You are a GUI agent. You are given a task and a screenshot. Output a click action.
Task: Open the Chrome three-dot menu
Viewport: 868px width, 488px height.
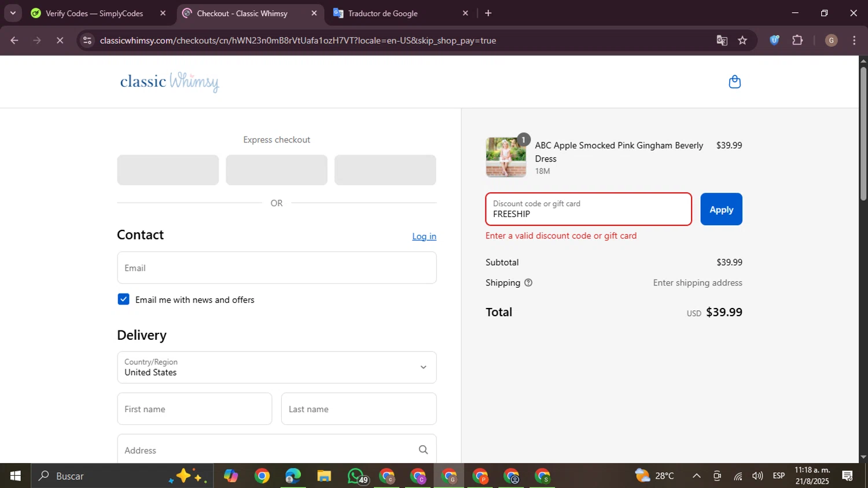click(854, 40)
